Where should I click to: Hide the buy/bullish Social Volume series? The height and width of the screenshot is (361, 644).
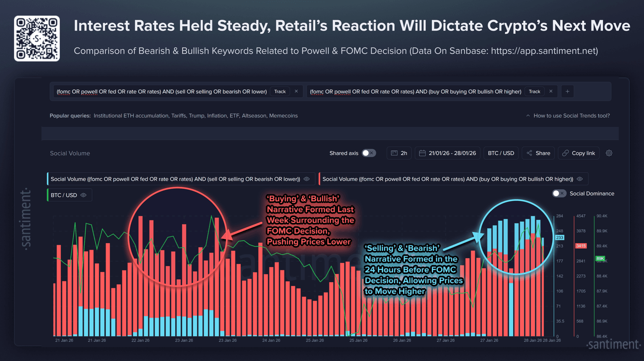579,179
